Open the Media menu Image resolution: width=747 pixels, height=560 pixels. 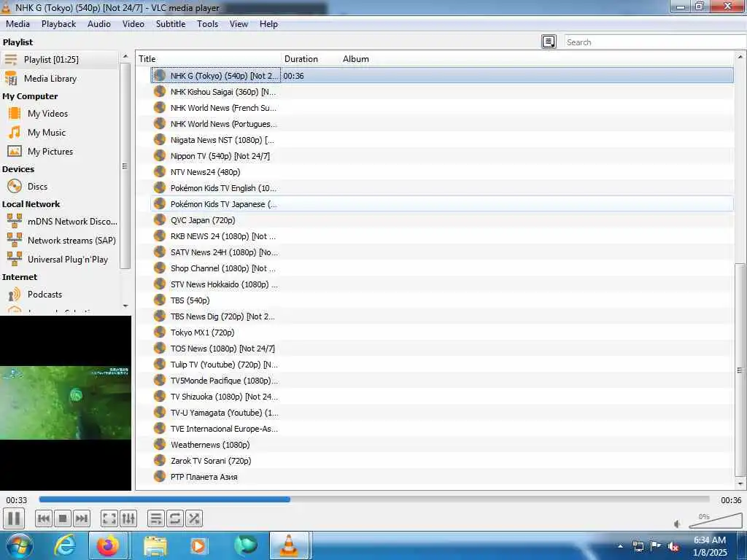[x=18, y=24]
